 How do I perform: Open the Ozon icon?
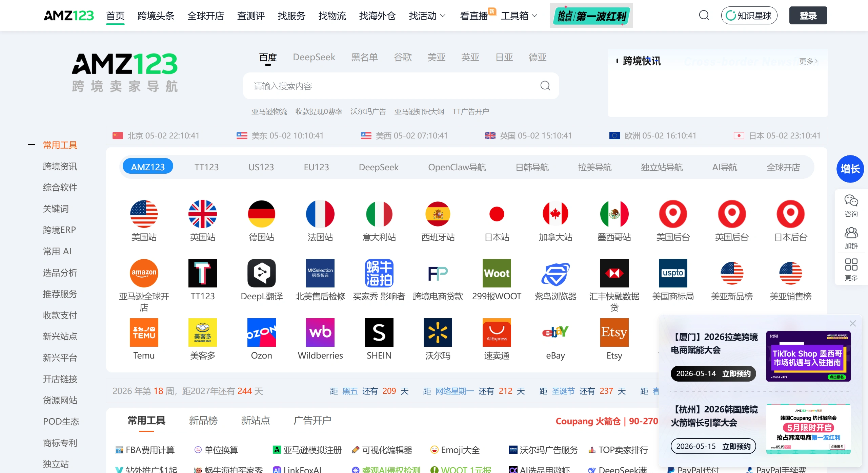[261, 332]
